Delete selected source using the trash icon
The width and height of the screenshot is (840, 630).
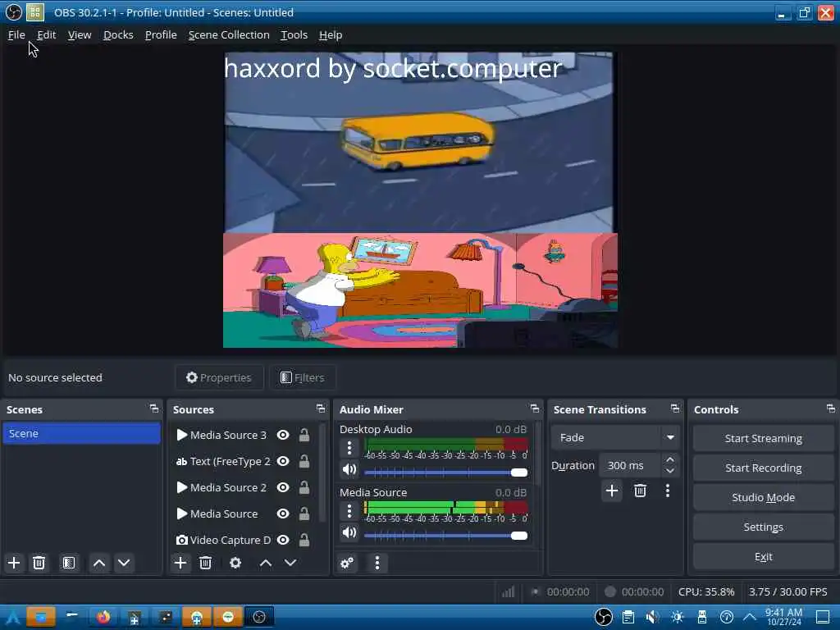point(205,563)
